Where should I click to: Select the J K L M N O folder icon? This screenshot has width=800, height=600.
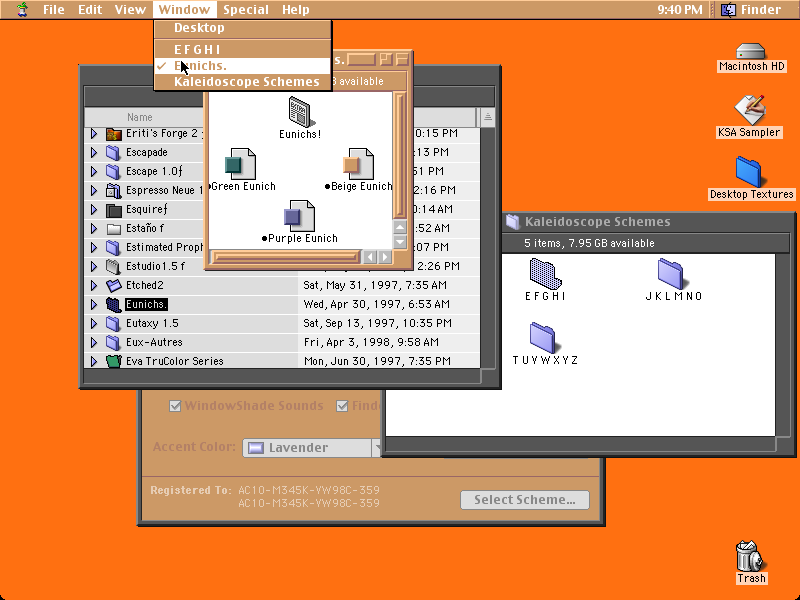pyautogui.click(x=671, y=273)
